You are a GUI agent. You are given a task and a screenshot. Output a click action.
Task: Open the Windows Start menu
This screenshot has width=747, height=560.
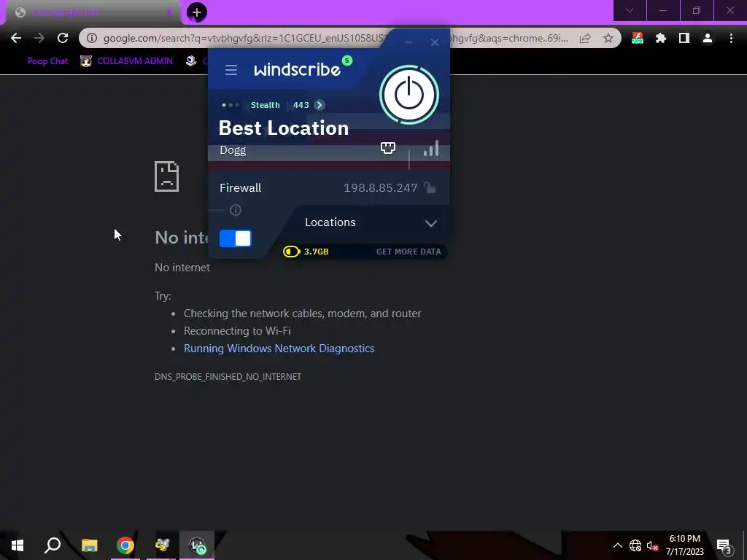point(18,545)
